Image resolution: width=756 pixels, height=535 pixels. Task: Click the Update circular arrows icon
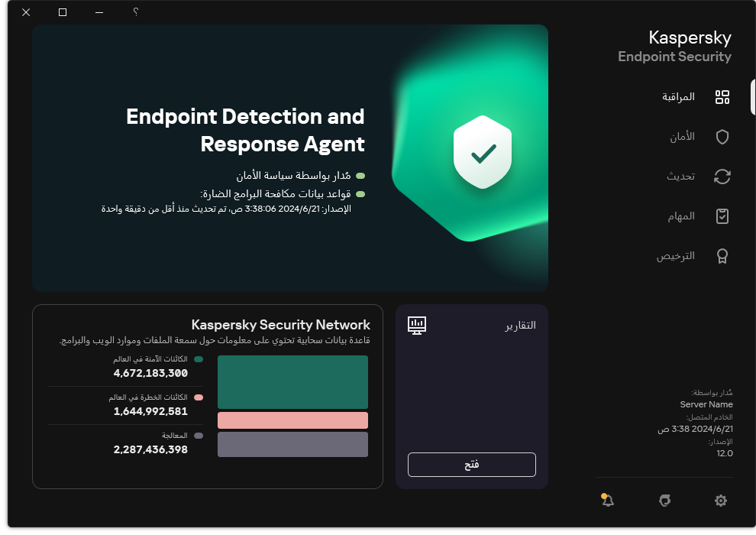point(722,177)
